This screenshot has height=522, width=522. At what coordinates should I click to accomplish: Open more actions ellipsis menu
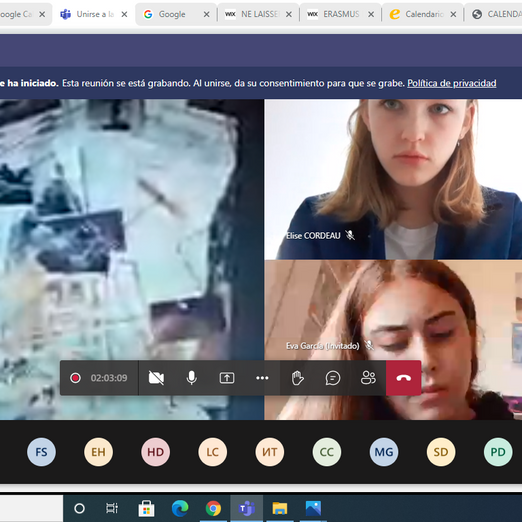point(262,378)
